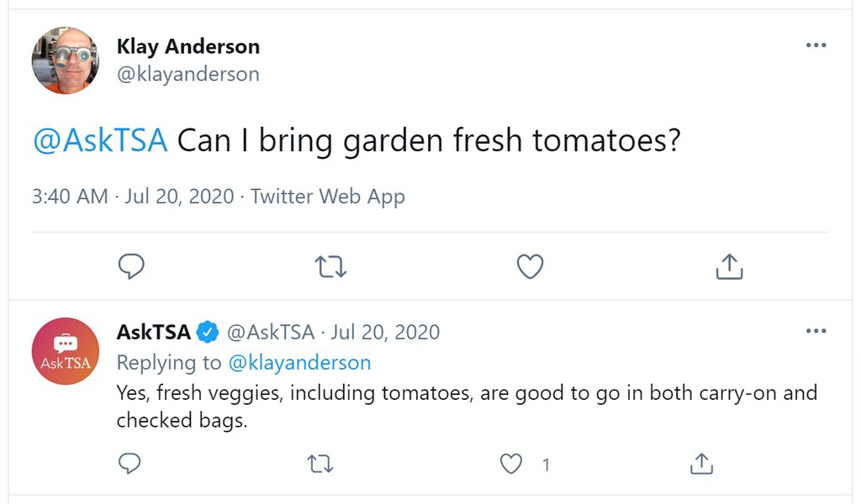Open the Jul 20, 2020 reply timestamp
The width and height of the screenshot is (861, 504).
(385, 332)
